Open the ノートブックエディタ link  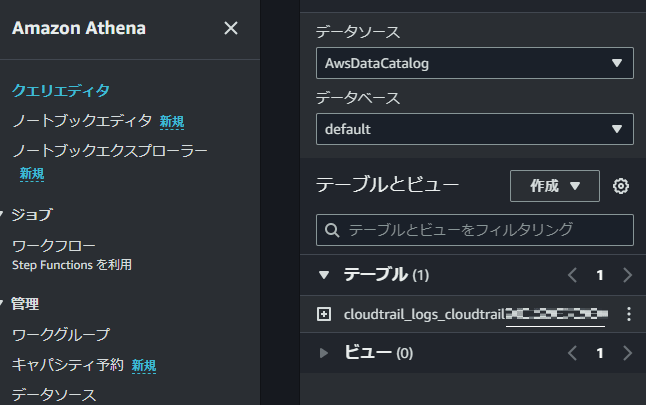click(x=82, y=121)
